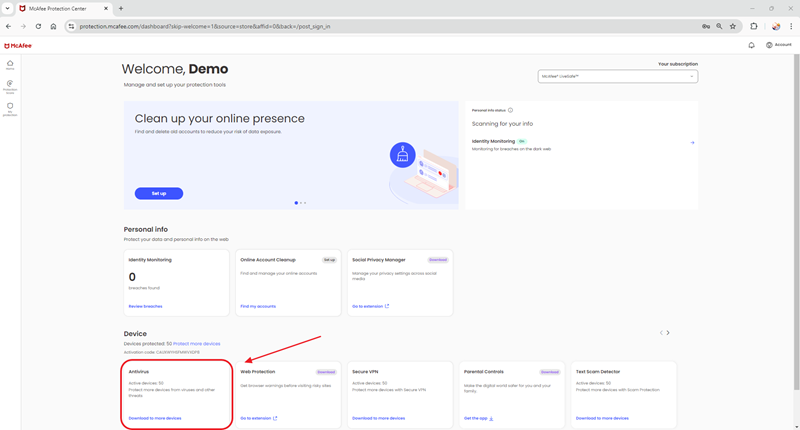Viewport: 800px width, 430px height.
Task: Show previous Device cards with left chevron
Action: (661, 333)
